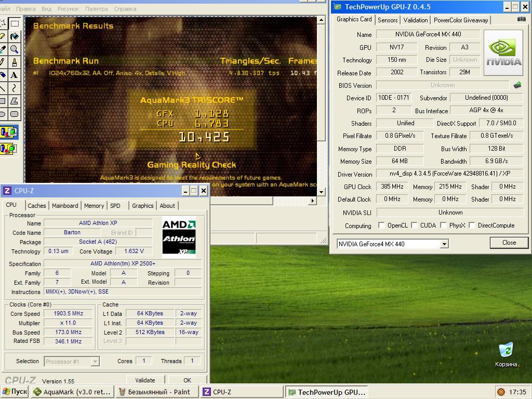The height and width of the screenshot is (399, 532).
Task: Switch to the Validation tab in GPU-Z
Action: tap(416, 20)
